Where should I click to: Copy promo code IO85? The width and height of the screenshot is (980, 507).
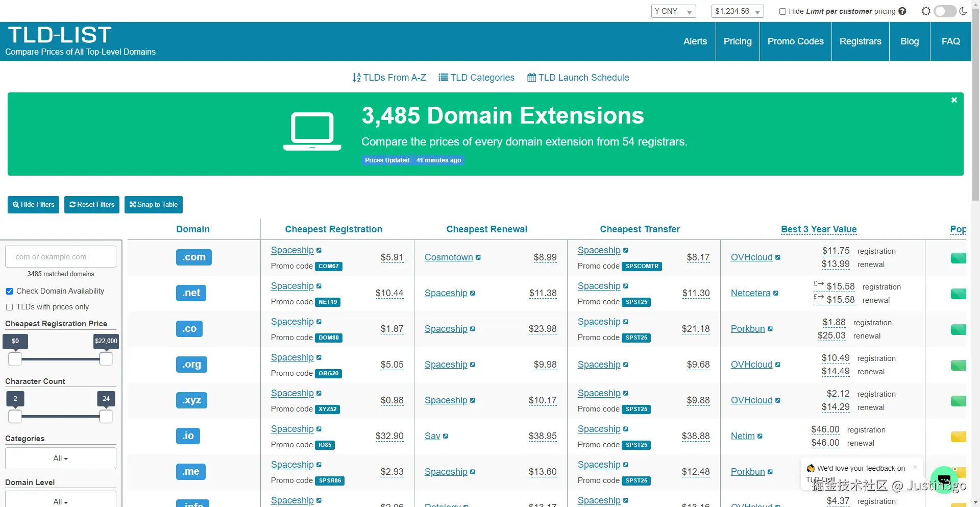pos(325,445)
